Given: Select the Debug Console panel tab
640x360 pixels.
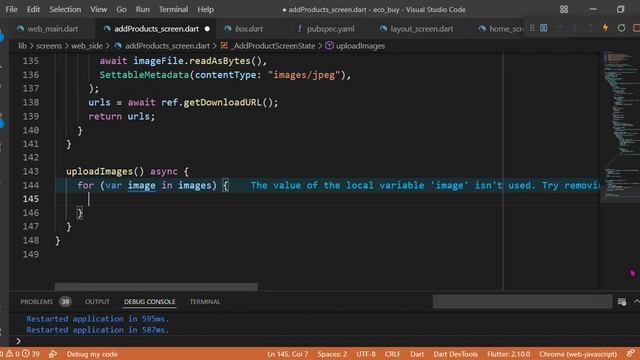Looking at the screenshot, I should [x=149, y=302].
